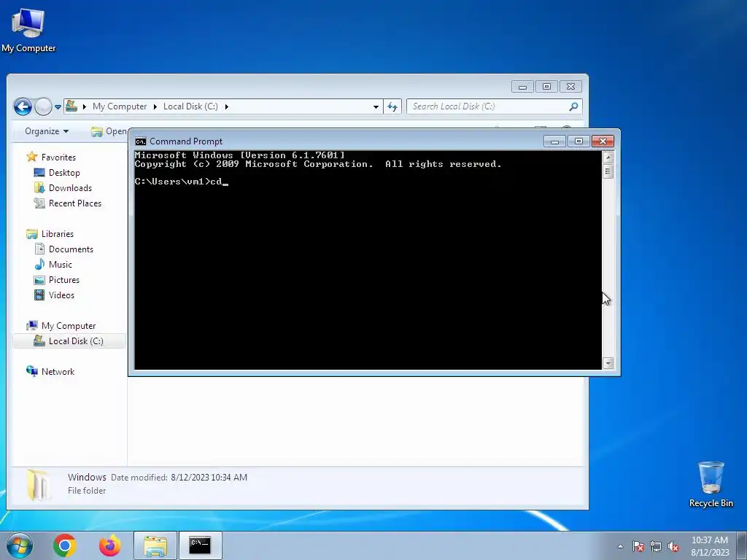Expand the arrow after Local Disk (C:) breadcrumb
This screenshot has height=560, width=747.
click(226, 106)
